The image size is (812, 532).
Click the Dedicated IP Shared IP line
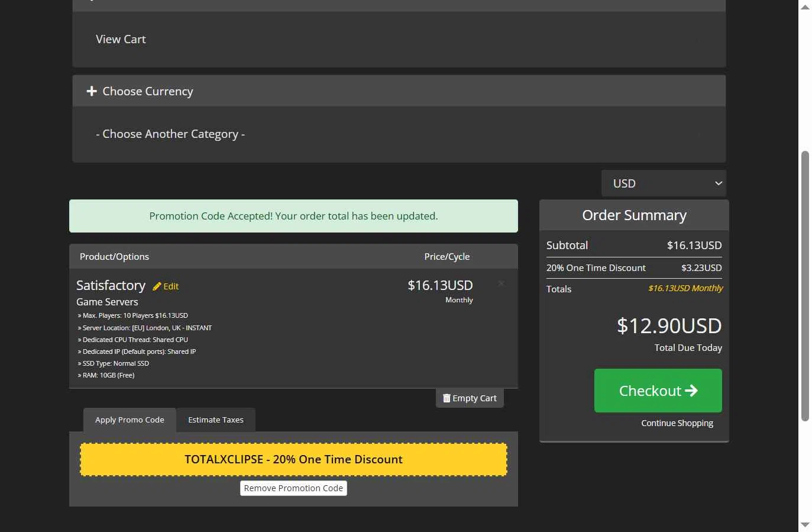137,352
